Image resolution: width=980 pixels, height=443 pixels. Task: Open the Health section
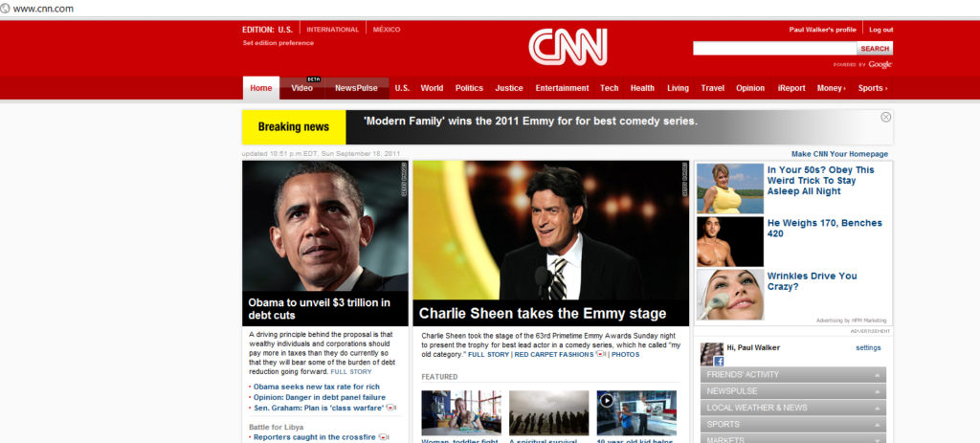(642, 88)
